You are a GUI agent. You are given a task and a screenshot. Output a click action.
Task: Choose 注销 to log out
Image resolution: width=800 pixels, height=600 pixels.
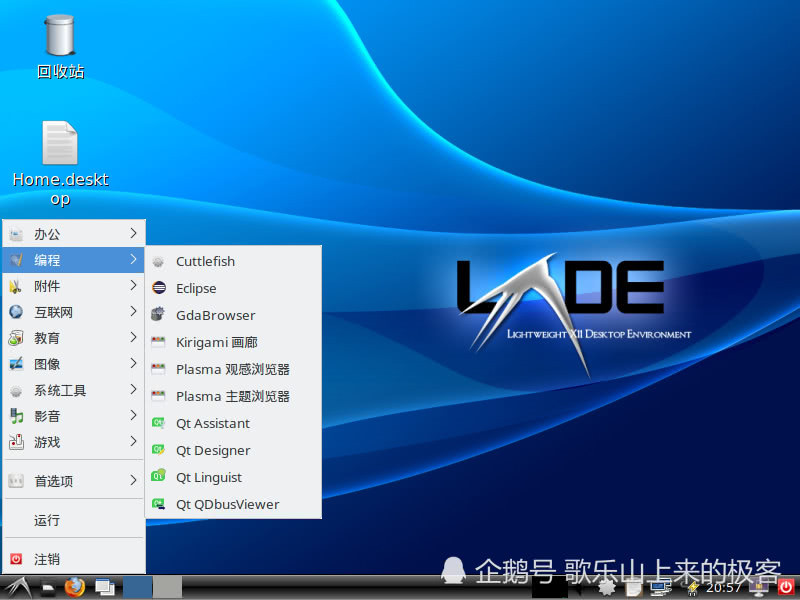[x=74, y=559]
